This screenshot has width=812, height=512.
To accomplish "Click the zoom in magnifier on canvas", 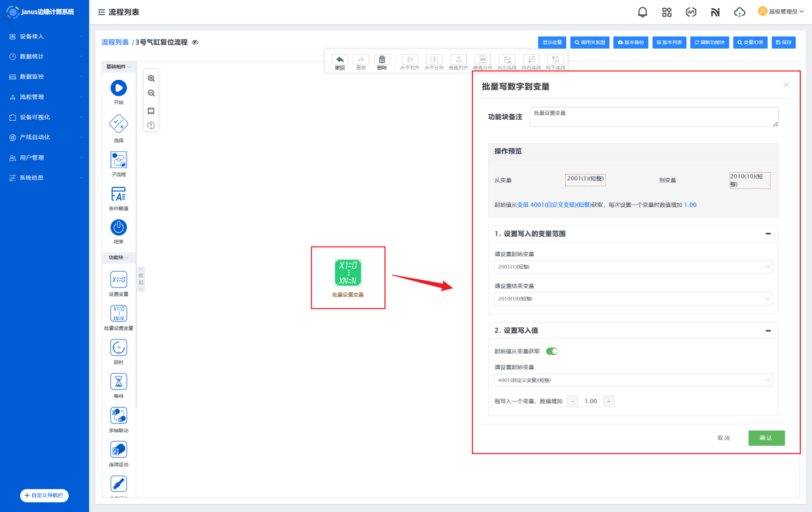I will click(x=151, y=79).
